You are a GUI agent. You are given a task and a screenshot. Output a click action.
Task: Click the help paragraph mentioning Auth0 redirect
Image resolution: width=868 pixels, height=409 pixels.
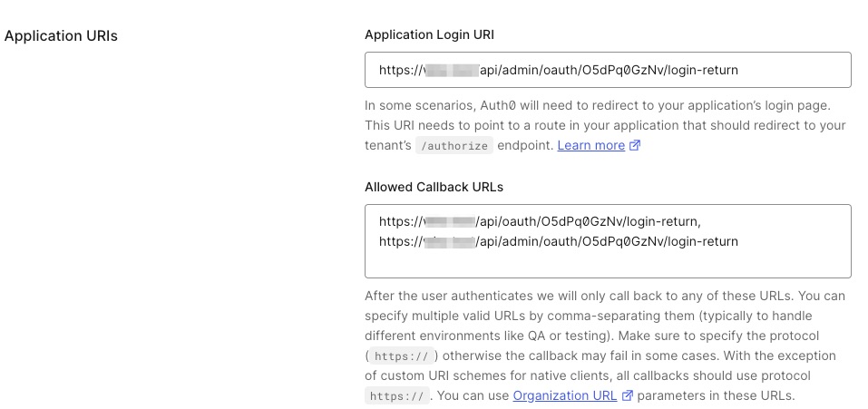605,125
